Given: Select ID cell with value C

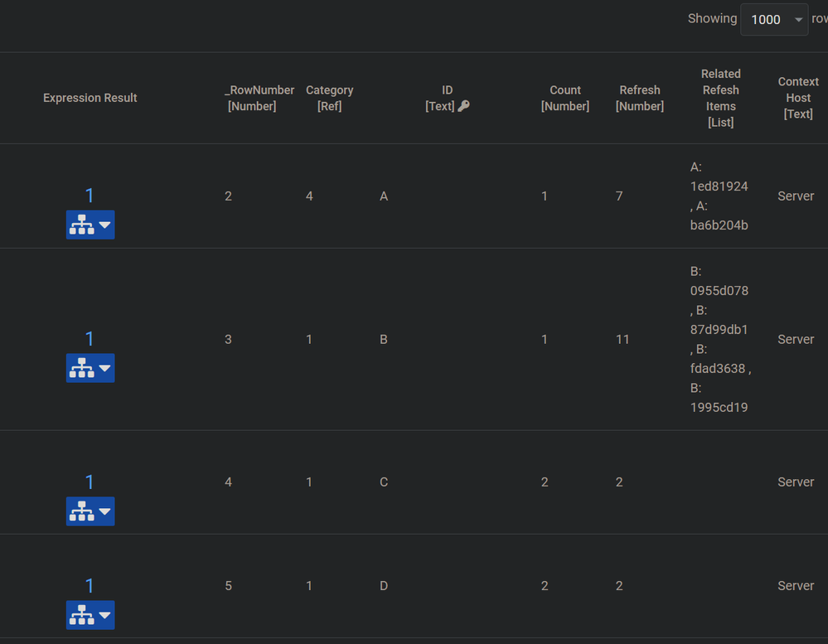Looking at the screenshot, I should (384, 482).
